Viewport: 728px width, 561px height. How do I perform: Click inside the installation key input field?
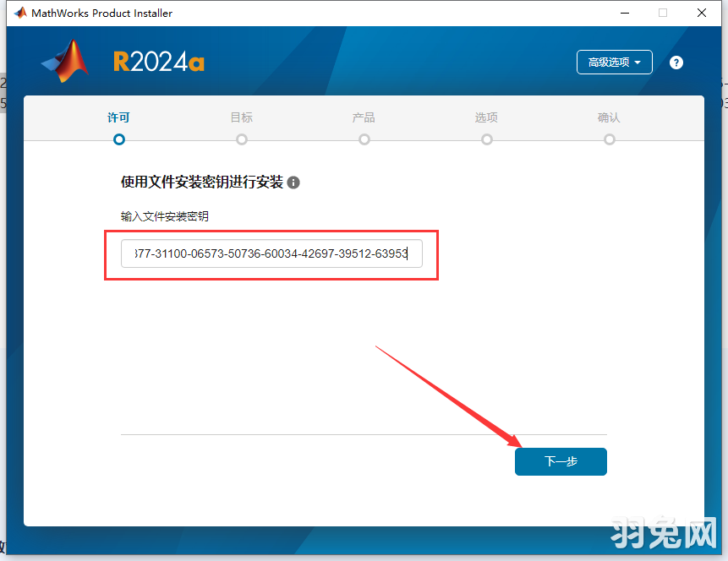271,253
